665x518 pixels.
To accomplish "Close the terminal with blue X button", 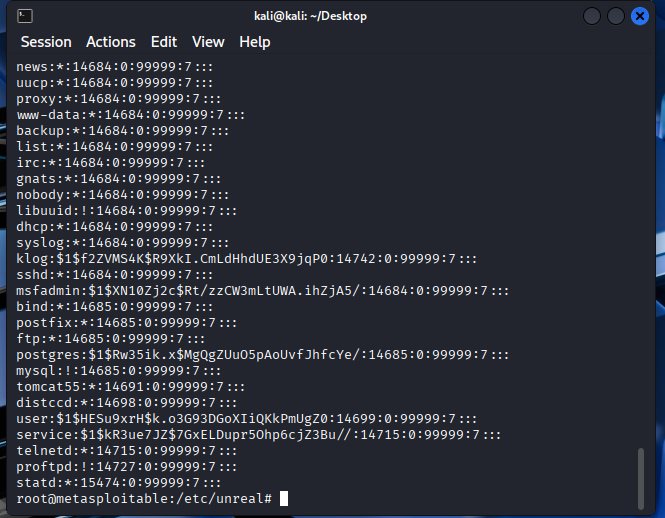I will (640, 16).
